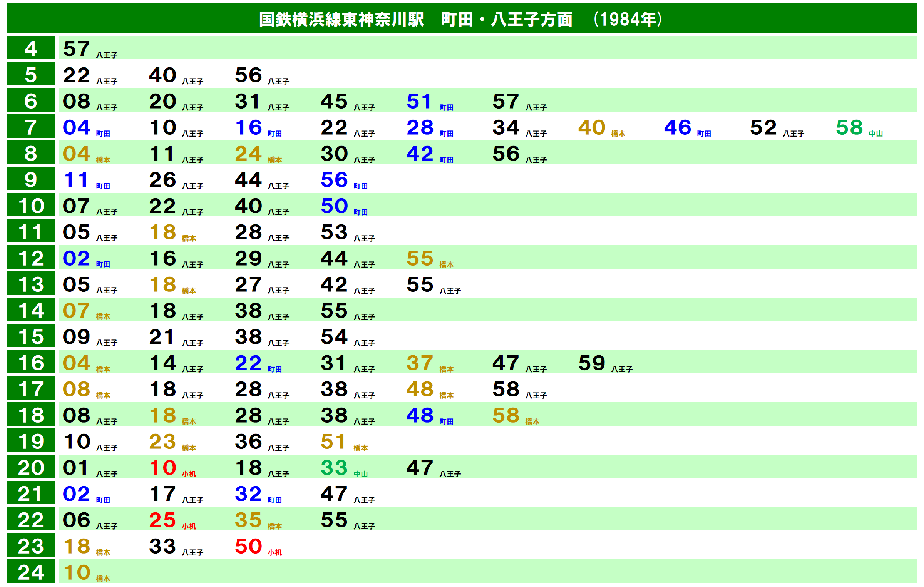Click the 16:59 Hachioji departure
Image resolution: width=924 pixels, height=587 pixels.
(592, 363)
